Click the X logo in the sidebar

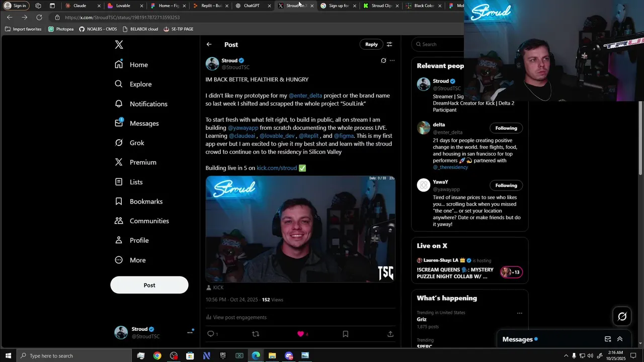(119, 45)
